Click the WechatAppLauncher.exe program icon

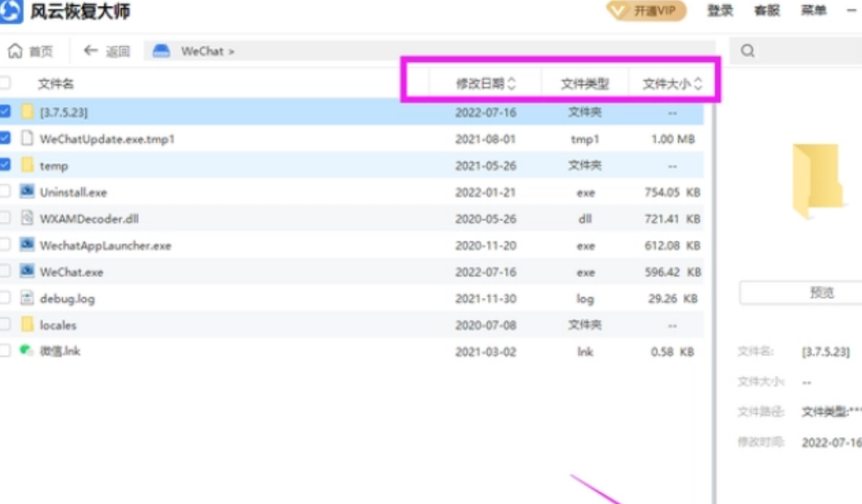27,244
